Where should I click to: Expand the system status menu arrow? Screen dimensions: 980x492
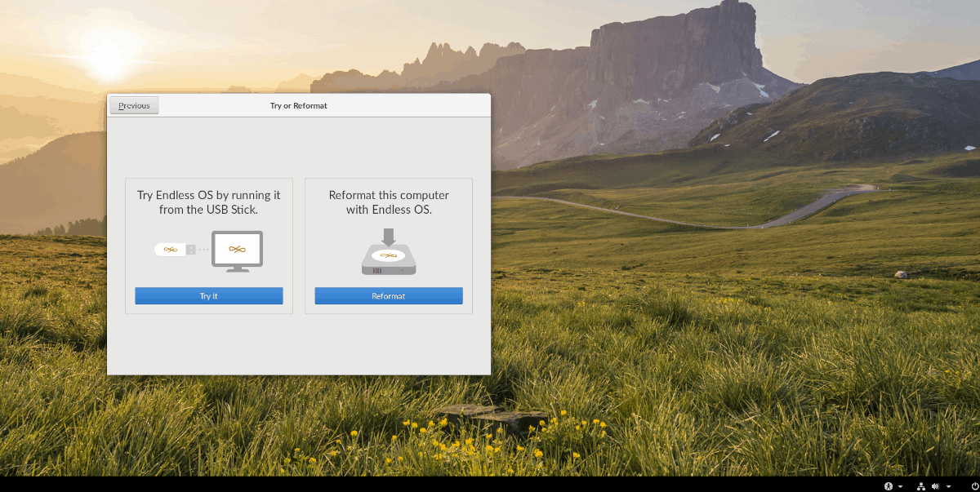(948, 486)
